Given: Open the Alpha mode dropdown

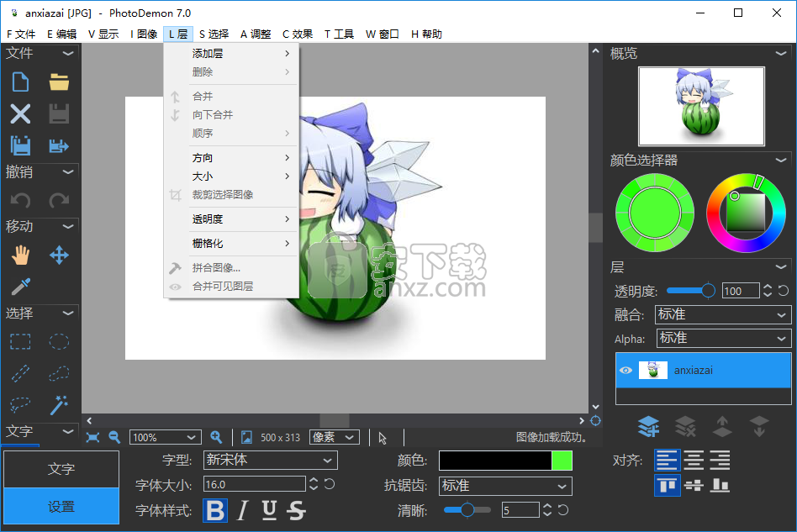Looking at the screenshot, I should [724, 338].
